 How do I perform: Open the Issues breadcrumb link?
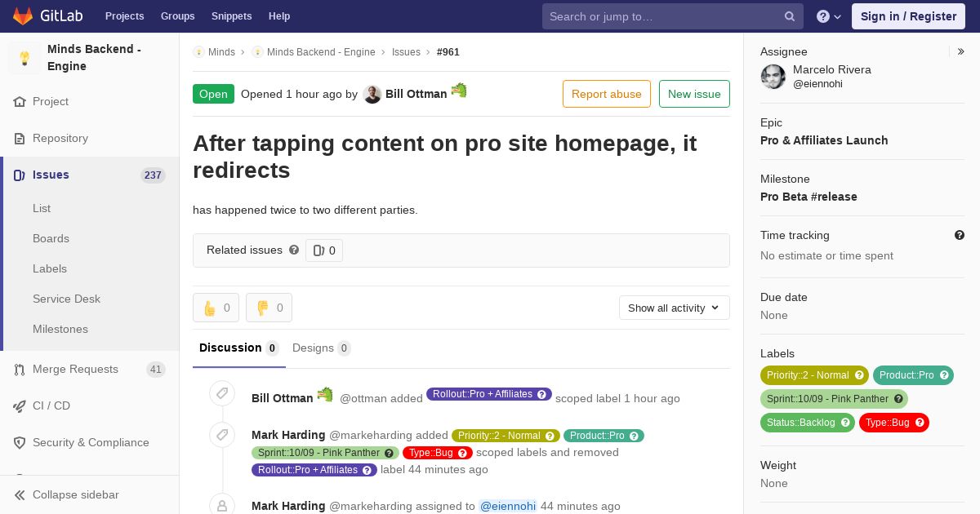[406, 52]
